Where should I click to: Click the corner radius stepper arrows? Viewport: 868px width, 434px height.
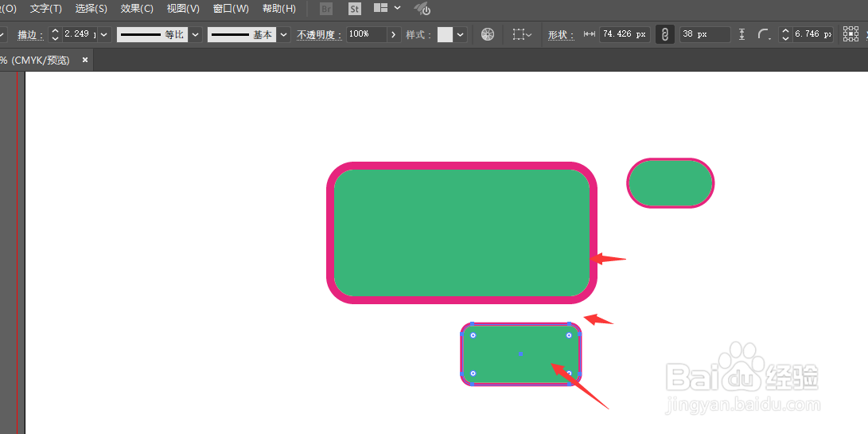click(785, 34)
